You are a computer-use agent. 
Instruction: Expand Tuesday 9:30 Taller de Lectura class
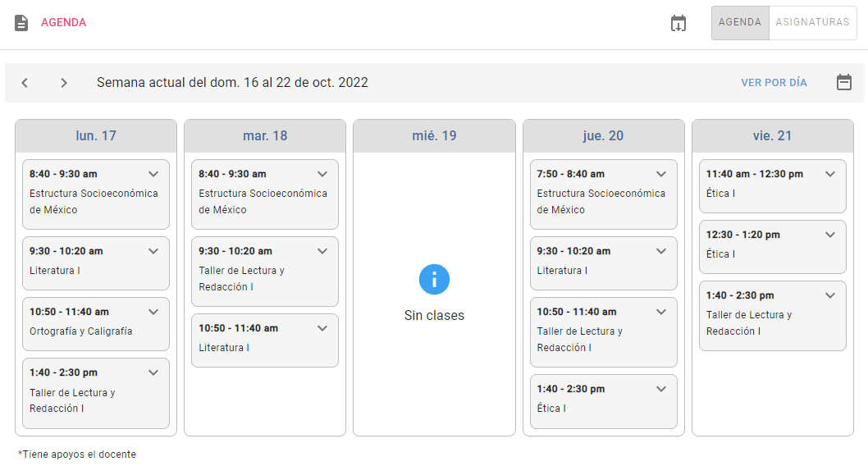(322, 251)
